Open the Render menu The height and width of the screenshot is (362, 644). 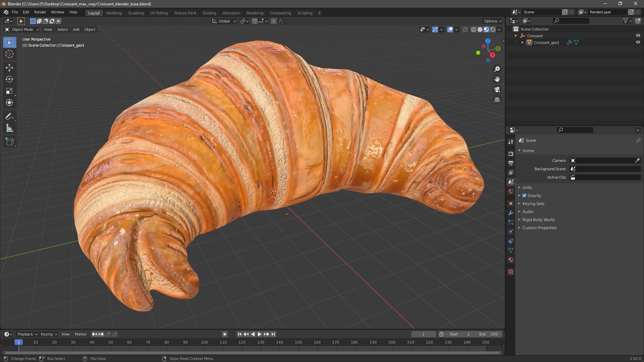click(40, 12)
